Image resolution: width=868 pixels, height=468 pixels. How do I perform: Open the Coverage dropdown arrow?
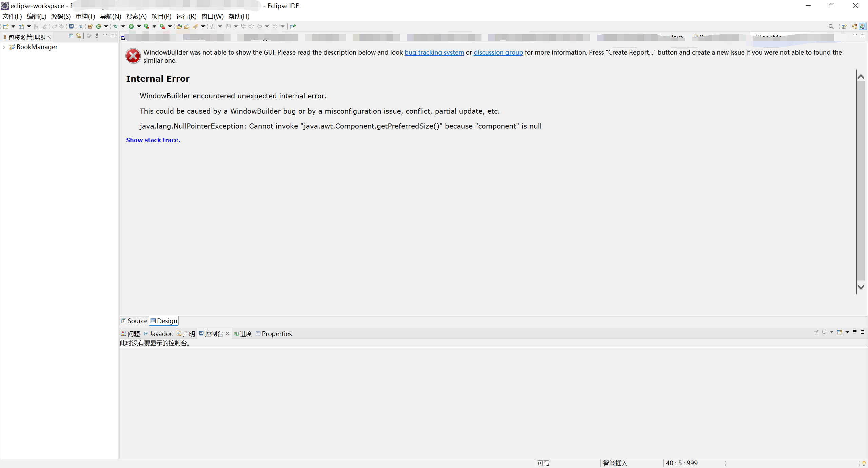154,26
